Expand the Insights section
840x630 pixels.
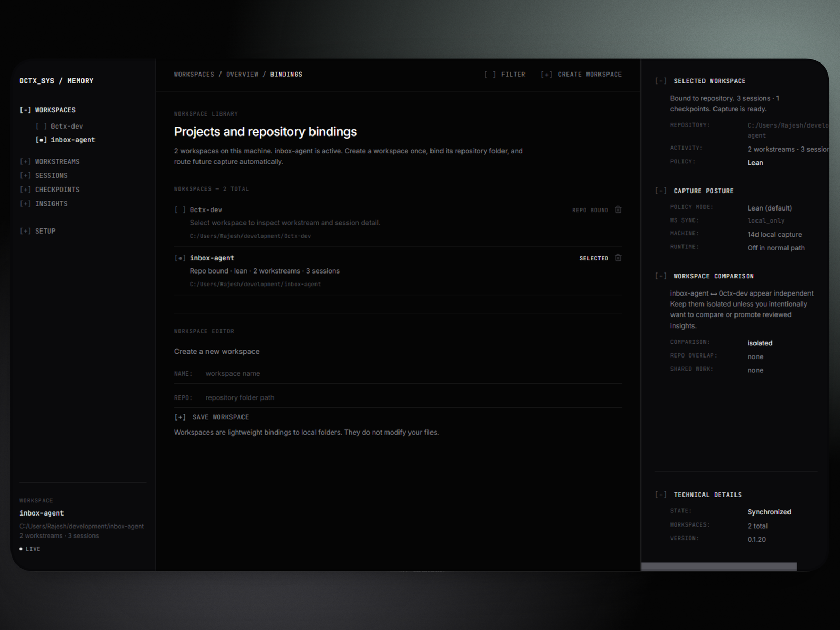[25, 204]
